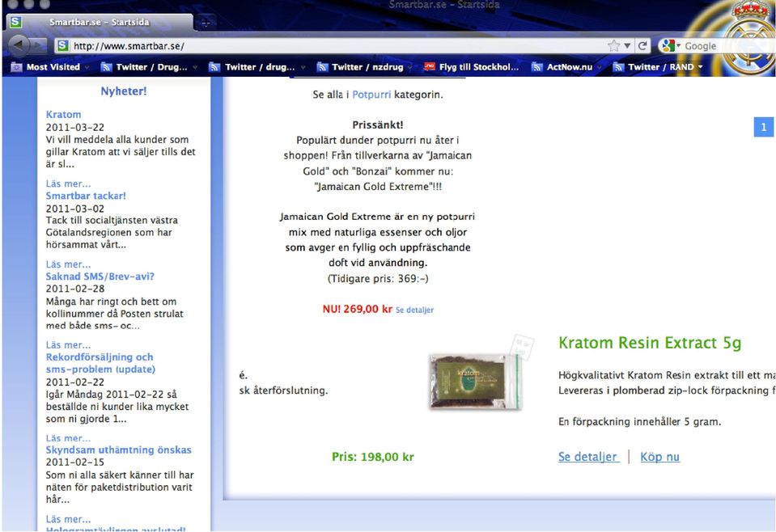The image size is (776, 532).
Task: Expand the Most Visited bookmarks dropdown
Action: (87, 67)
